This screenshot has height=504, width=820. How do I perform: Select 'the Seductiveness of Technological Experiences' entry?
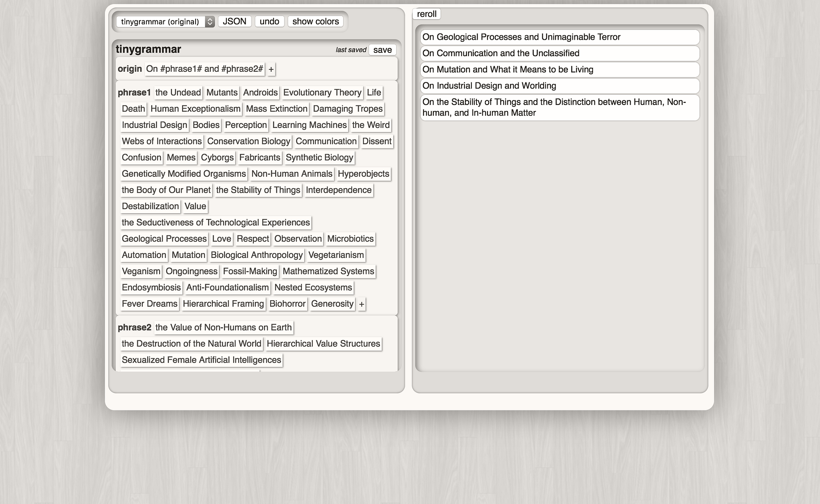pos(216,223)
